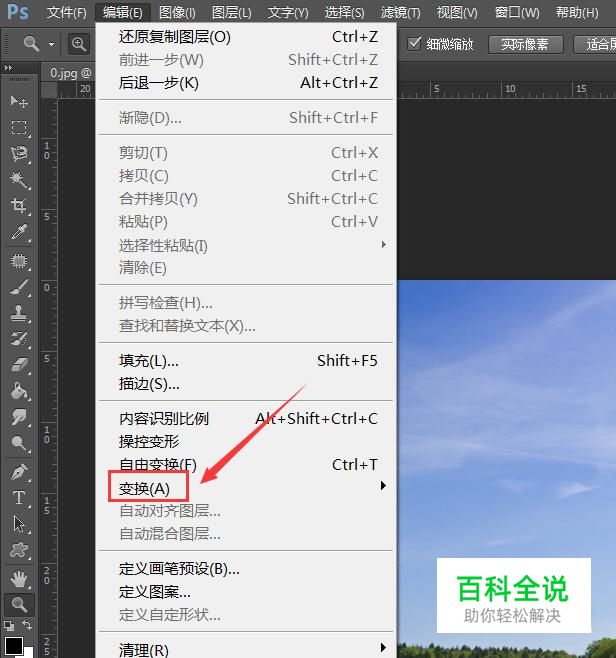616x658 pixels.
Task: Select the Eyedropper tool
Action: pyautogui.click(x=19, y=232)
